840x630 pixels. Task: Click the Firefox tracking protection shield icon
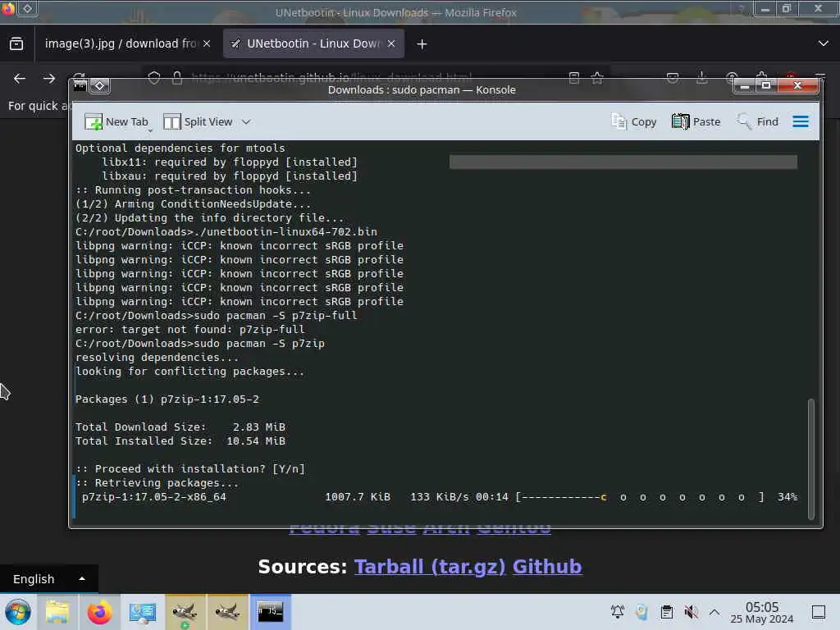(x=154, y=78)
